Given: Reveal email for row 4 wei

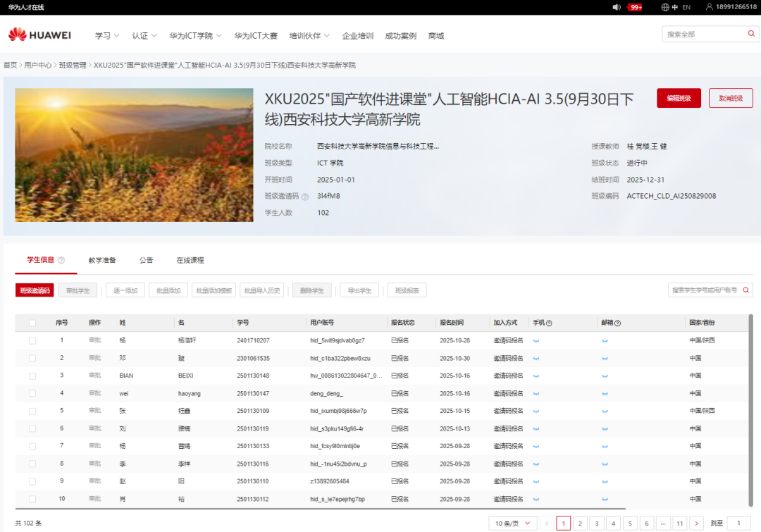Looking at the screenshot, I should coord(605,394).
